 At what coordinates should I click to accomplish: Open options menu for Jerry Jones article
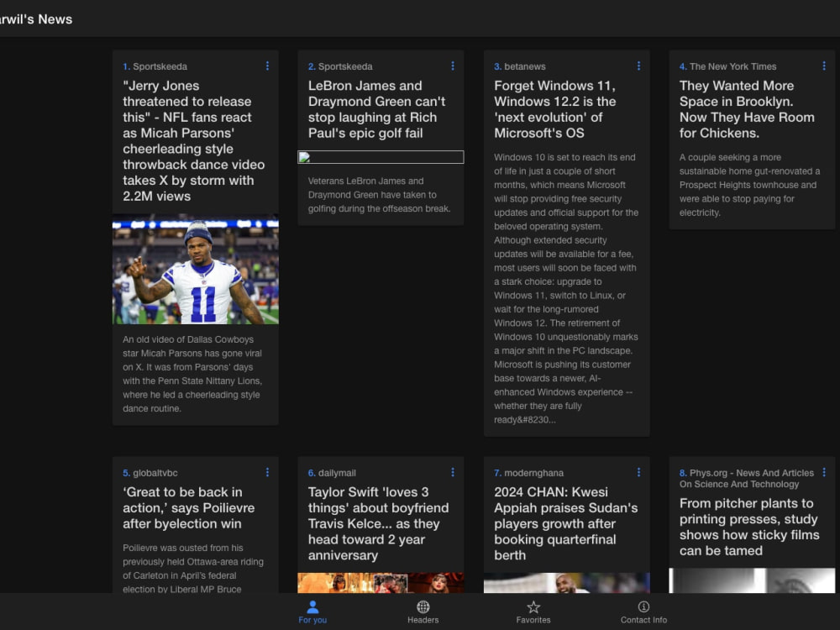click(267, 66)
